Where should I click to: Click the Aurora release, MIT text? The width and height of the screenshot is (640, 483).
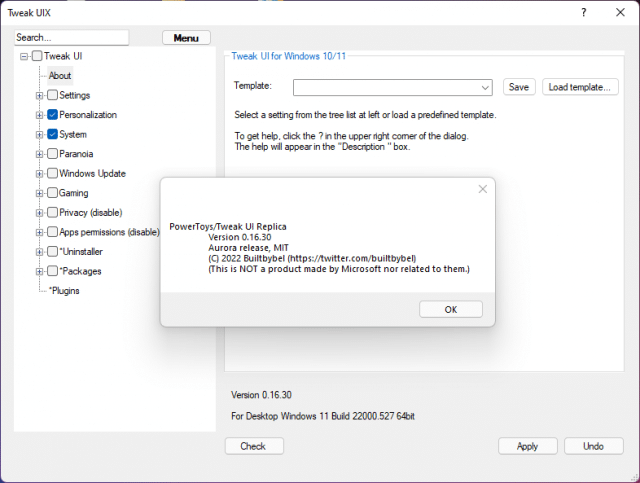coord(248,248)
